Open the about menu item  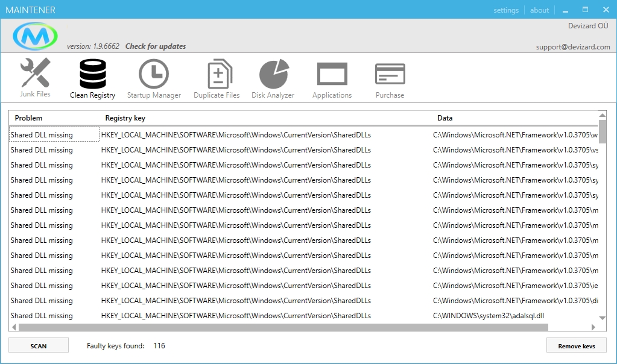pos(539,10)
